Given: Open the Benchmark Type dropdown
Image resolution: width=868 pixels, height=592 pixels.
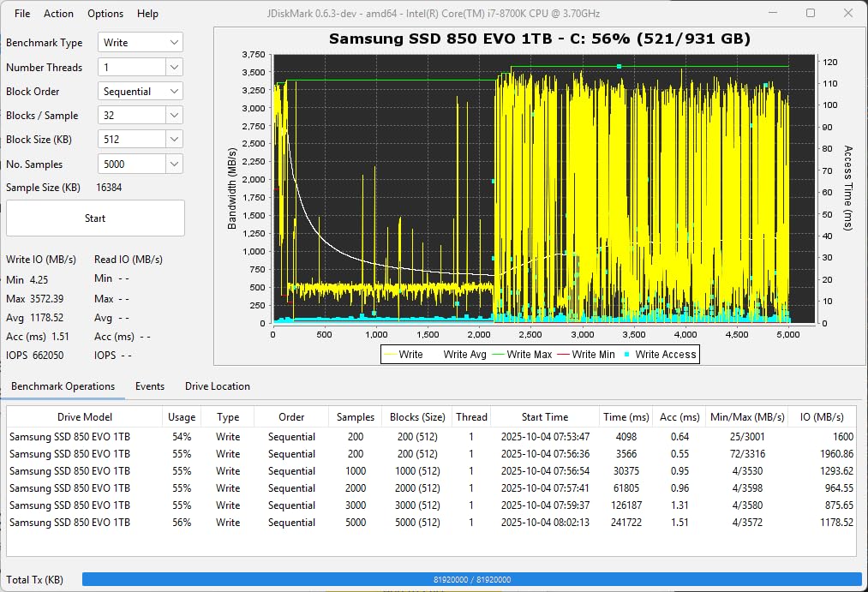Looking at the screenshot, I should click(140, 41).
